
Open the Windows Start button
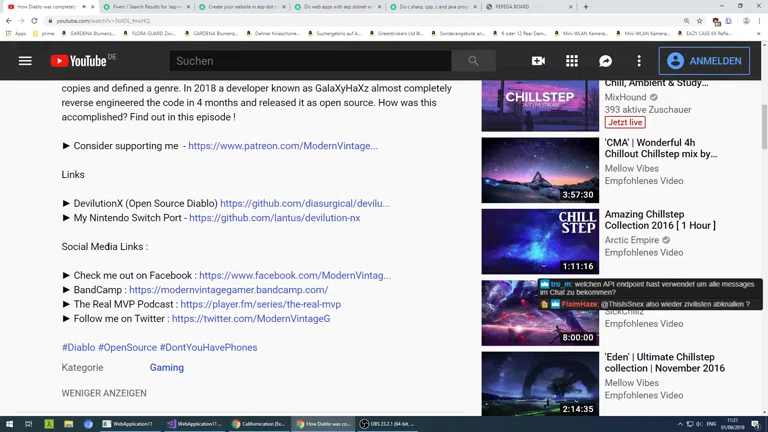tap(9, 424)
